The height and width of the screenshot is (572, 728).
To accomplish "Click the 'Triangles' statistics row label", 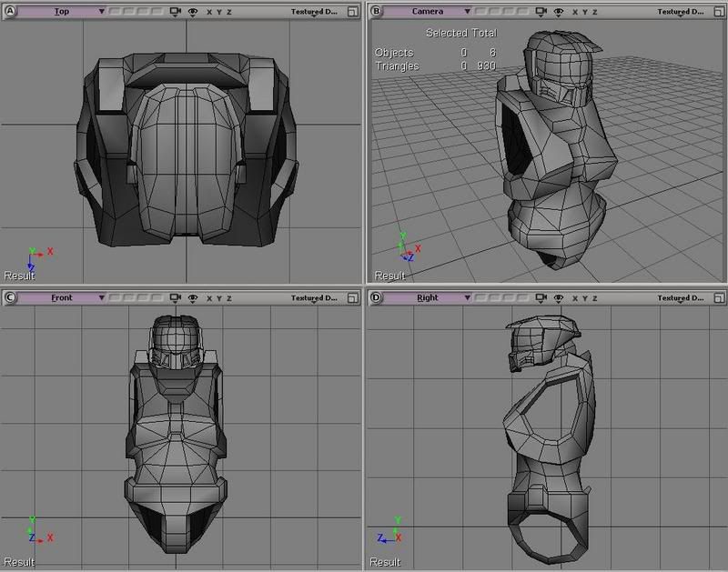I will (x=397, y=66).
